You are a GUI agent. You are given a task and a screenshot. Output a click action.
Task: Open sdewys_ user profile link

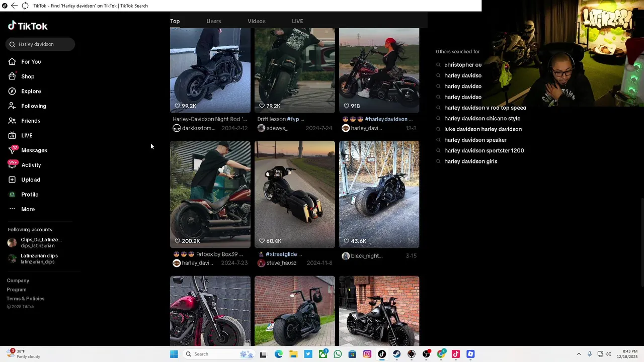(277, 128)
